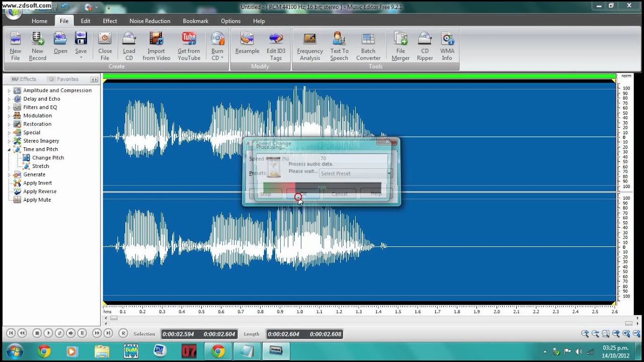Click the selection start time 0:00:02.594
Image resolution: width=644 pixels, height=362 pixels.
pyautogui.click(x=178, y=334)
